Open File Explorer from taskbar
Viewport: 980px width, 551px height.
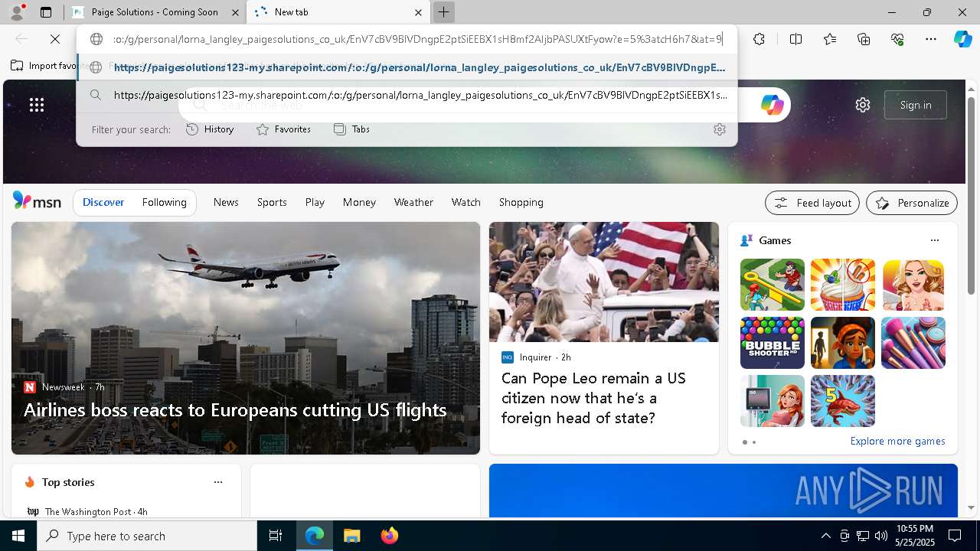click(x=351, y=536)
